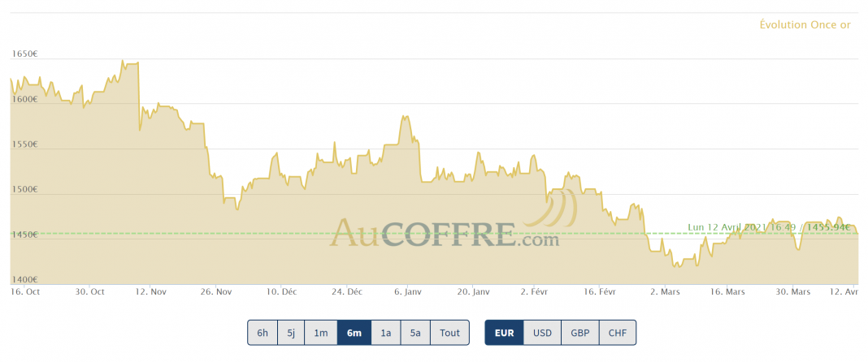Viewport: 868px width, 362px height.
Task: Select EUR currency button
Action: pyautogui.click(x=504, y=333)
